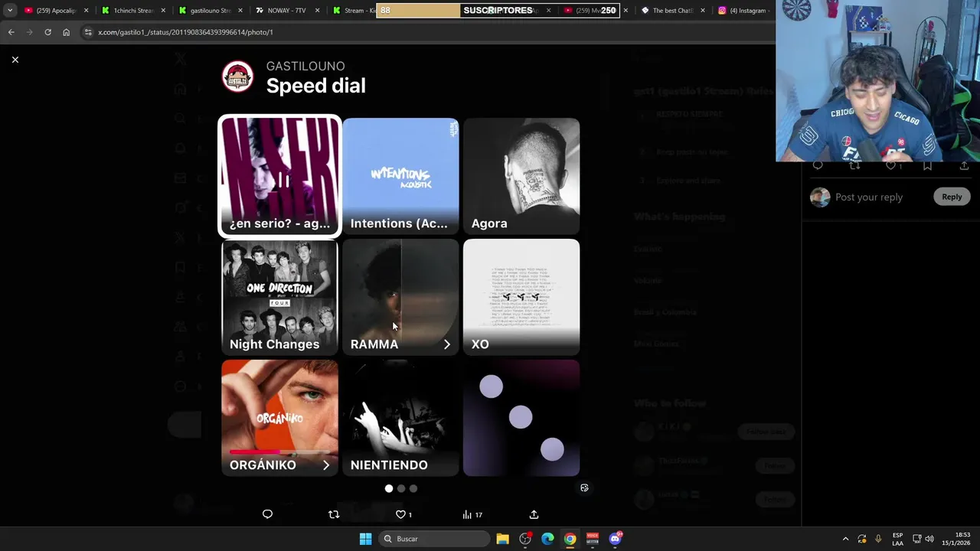This screenshot has width=980, height=551.
Task: Open Google Chrome from the taskbar
Action: (x=570, y=539)
